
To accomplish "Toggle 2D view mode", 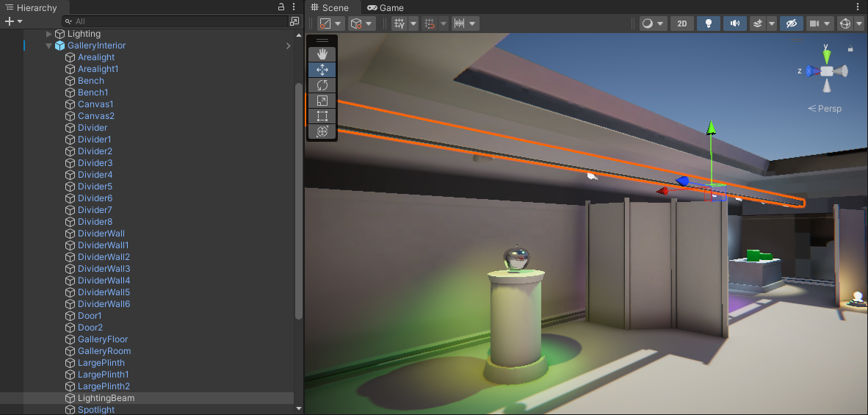I will [x=681, y=24].
